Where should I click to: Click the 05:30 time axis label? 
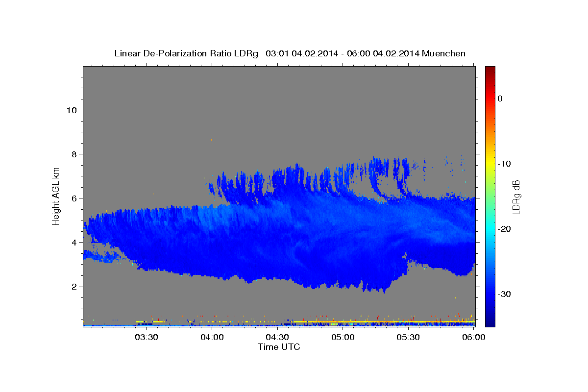408,337
